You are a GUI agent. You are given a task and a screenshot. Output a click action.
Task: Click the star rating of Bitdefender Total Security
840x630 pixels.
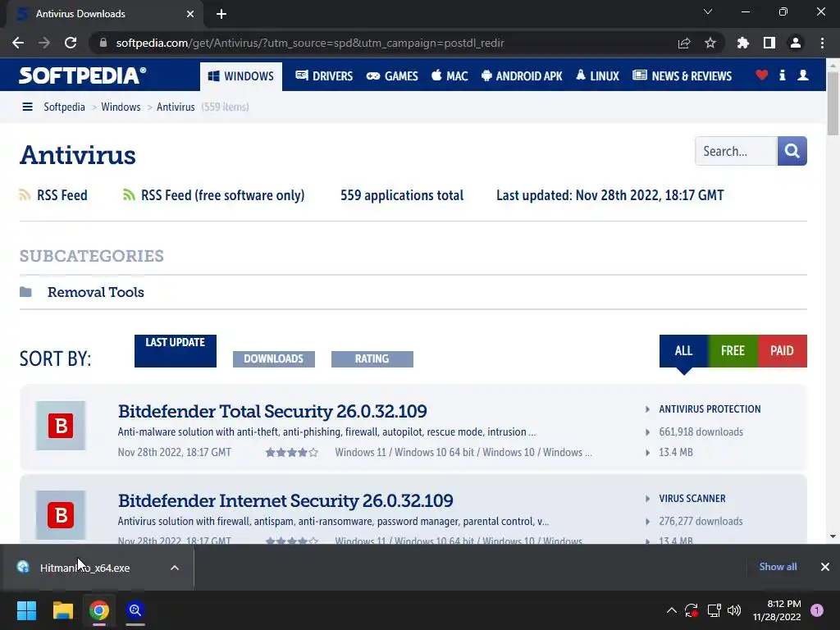point(292,453)
